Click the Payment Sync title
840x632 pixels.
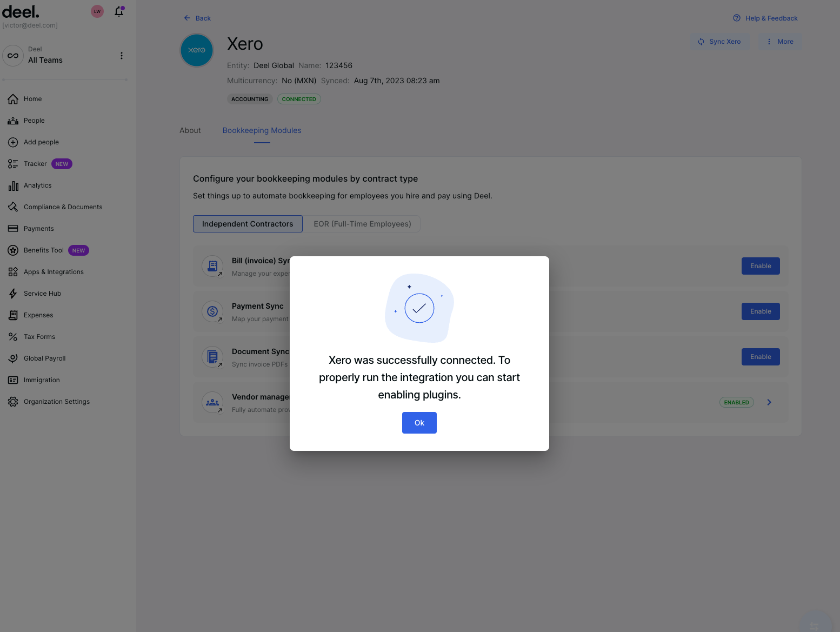click(x=258, y=306)
